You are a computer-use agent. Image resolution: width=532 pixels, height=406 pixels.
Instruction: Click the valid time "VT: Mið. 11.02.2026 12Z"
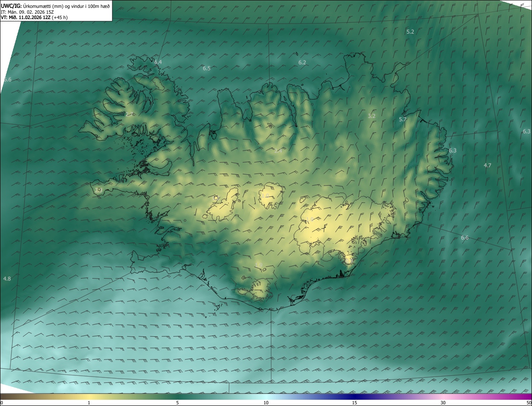25,17
